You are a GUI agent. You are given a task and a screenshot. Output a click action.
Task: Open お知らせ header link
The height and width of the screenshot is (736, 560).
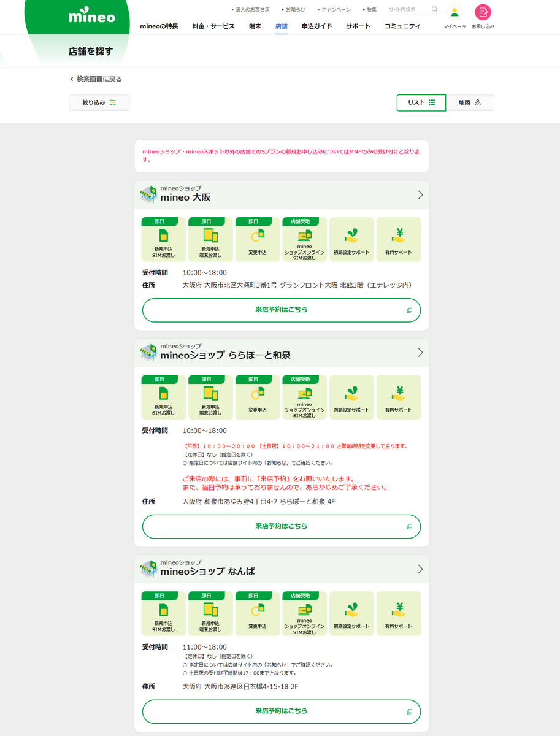click(294, 10)
